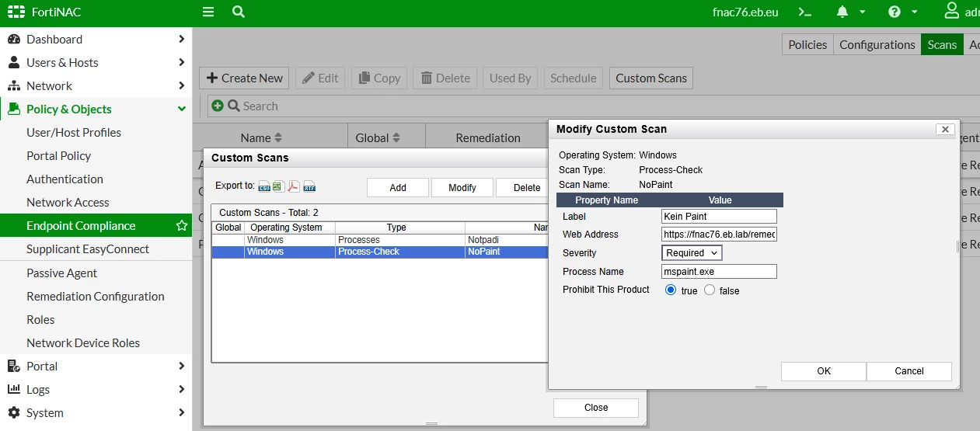Image resolution: width=980 pixels, height=431 pixels.
Task: Expand the Users & Hosts menu
Action: coord(181,62)
